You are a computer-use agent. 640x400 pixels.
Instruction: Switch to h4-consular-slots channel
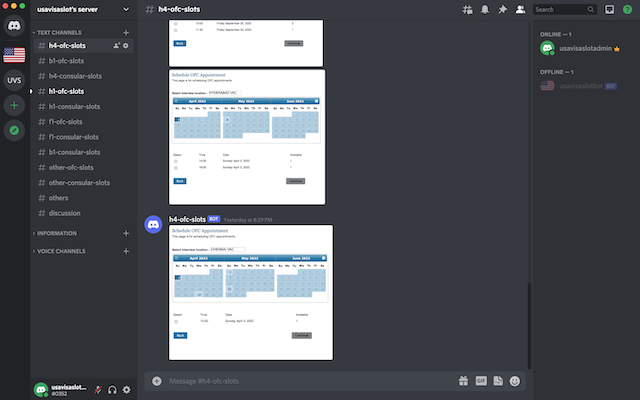tap(83, 76)
